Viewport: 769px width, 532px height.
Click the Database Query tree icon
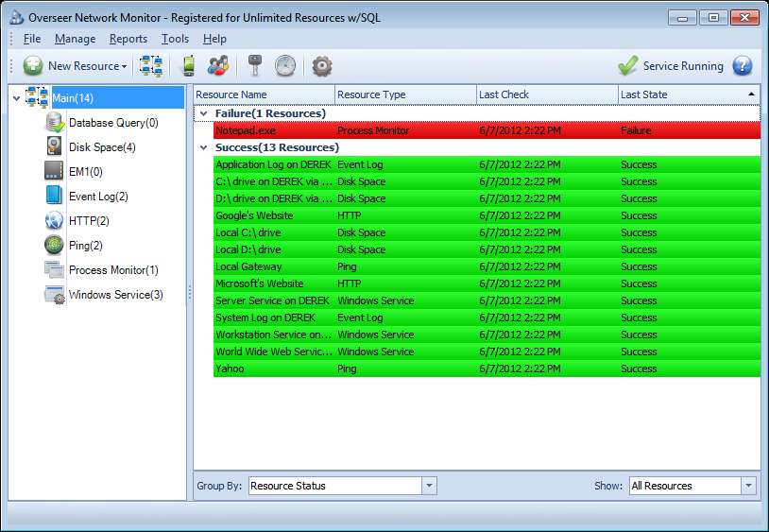point(55,123)
